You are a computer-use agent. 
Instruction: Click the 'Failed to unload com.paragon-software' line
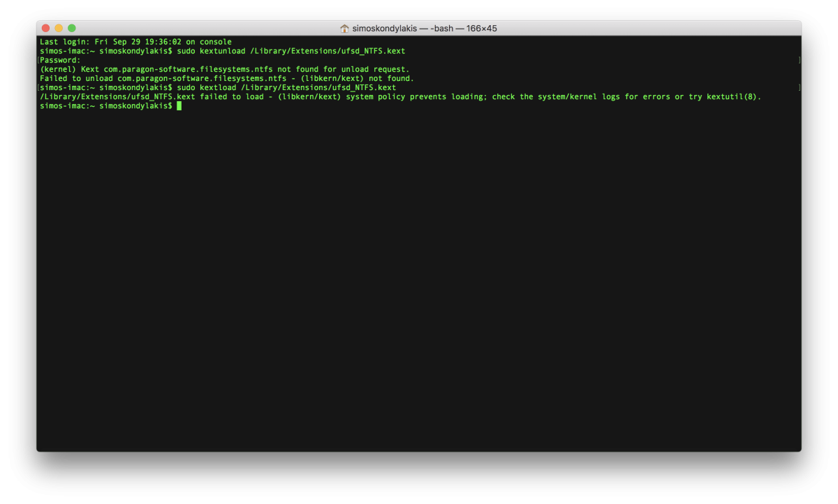(227, 78)
